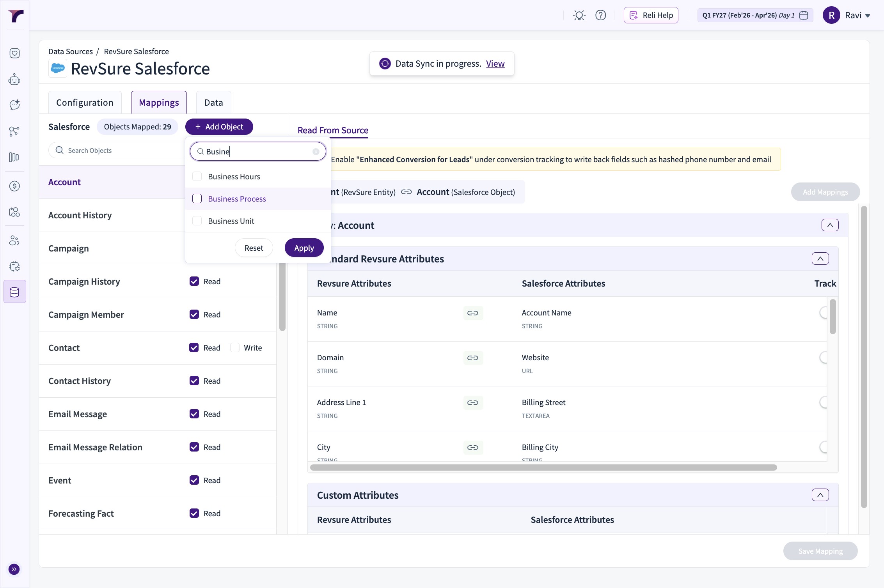Open the help question mark icon
This screenshot has height=588, width=884.
pos(600,15)
